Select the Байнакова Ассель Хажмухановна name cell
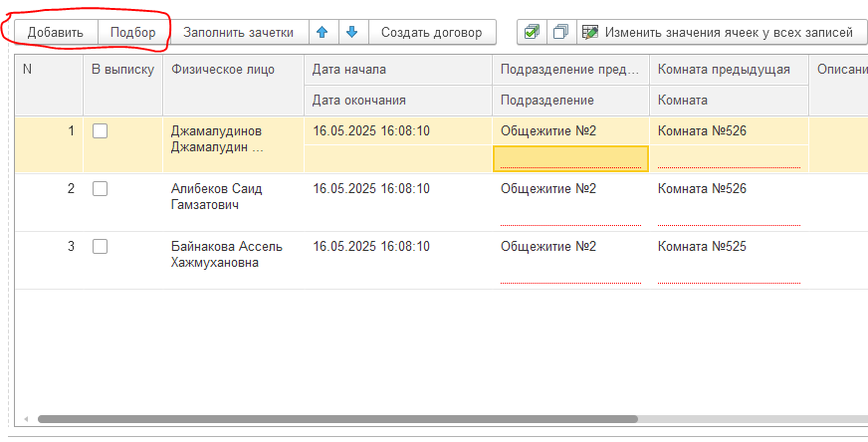This screenshot has height=442, width=868. tap(233, 260)
